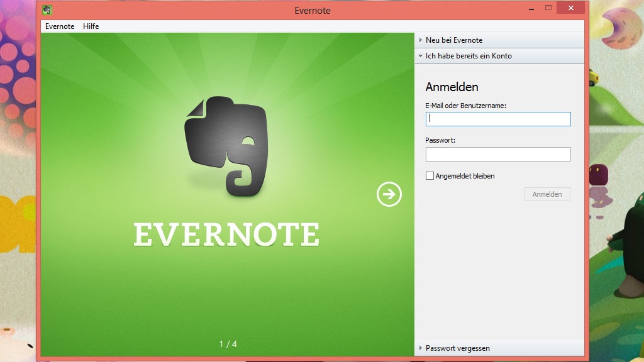This screenshot has width=644, height=362.
Task: Expand the Neu bei Evernote section
Action: [x=455, y=40]
